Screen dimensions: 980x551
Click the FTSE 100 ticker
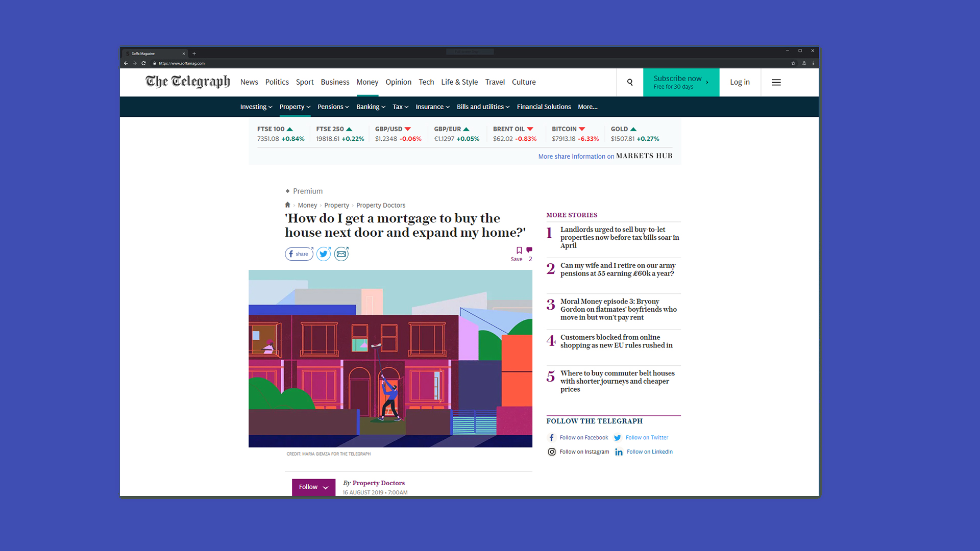pos(281,134)
